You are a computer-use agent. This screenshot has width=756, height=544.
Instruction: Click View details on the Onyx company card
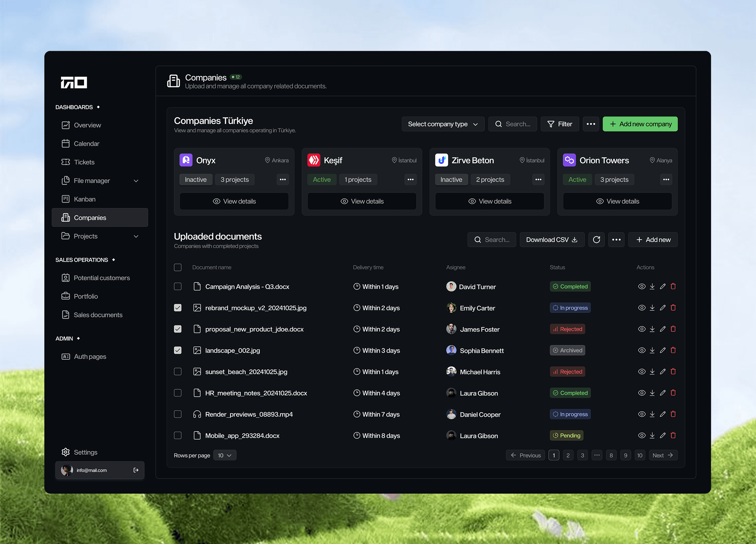[234, 201]
